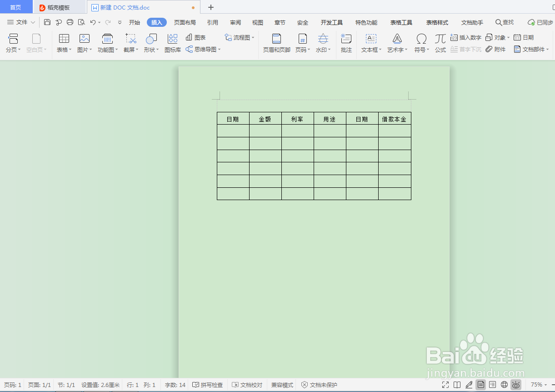Run 拼写检查 spell check from status bar
The width and height of the screenshot is (555, 392).
(x=208, y=384)
